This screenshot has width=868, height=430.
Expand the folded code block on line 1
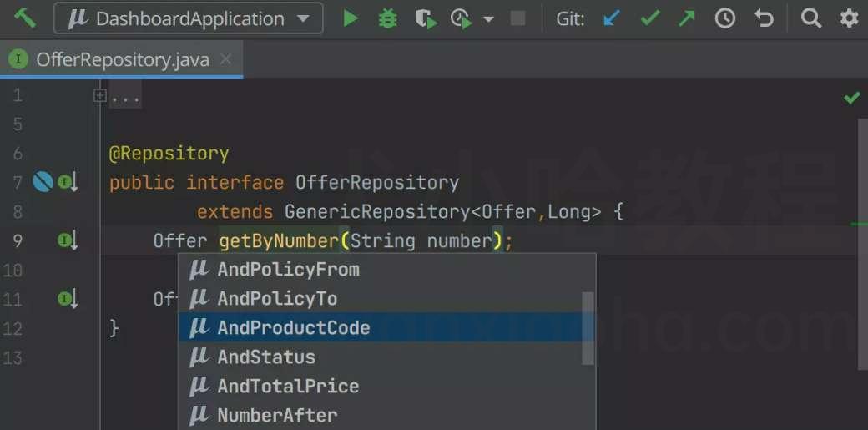99,96
